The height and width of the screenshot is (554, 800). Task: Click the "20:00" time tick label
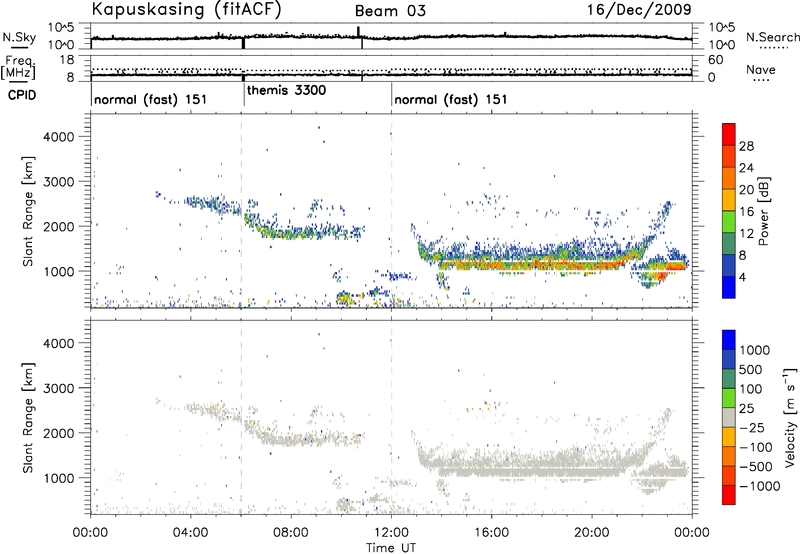[591, 533]
